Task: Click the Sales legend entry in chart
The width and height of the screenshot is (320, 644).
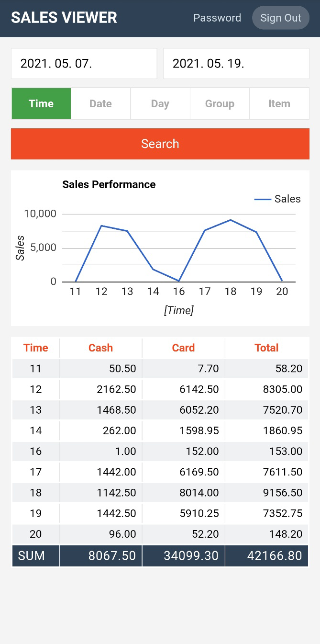Action: [278, 199]
